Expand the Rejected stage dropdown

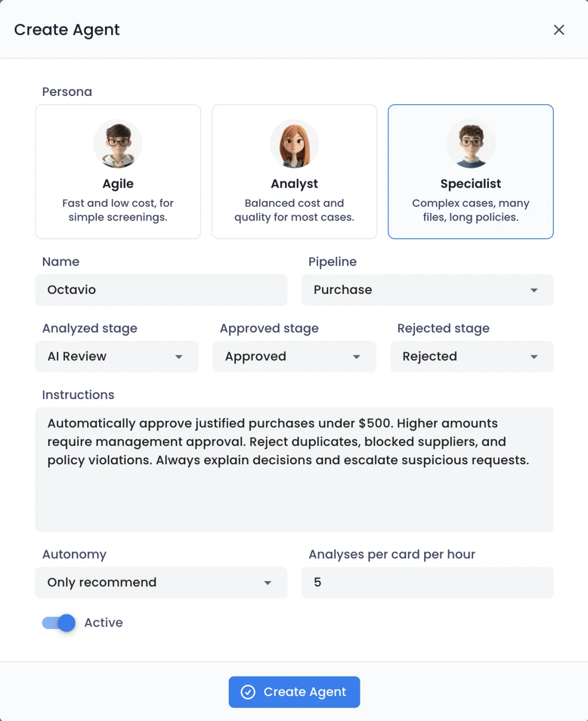coord(472,356)
